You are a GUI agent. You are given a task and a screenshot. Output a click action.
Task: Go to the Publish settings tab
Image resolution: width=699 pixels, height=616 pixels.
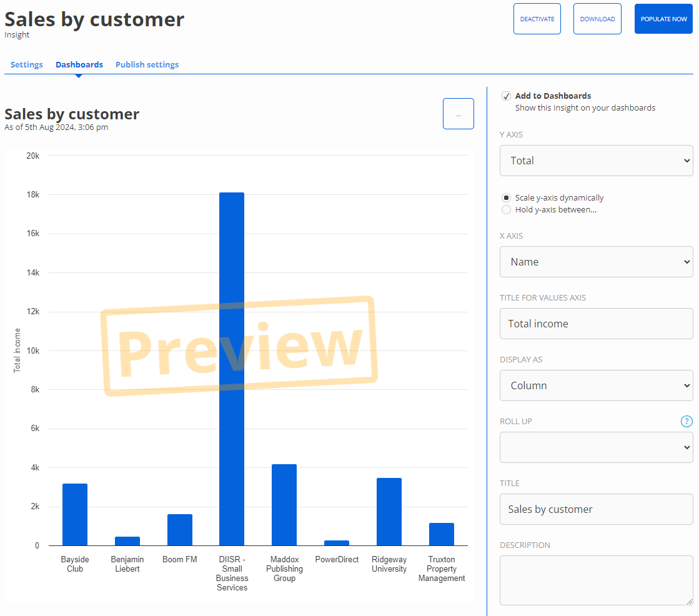(147, 65)
